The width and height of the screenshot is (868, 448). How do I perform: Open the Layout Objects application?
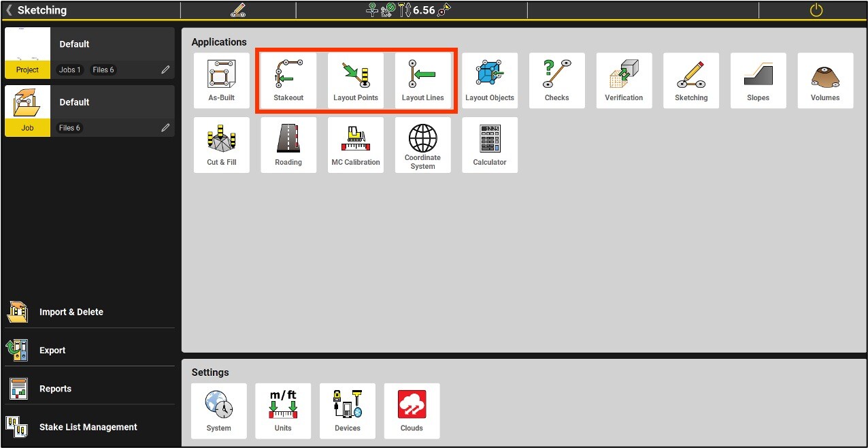(x=490, y=80)
